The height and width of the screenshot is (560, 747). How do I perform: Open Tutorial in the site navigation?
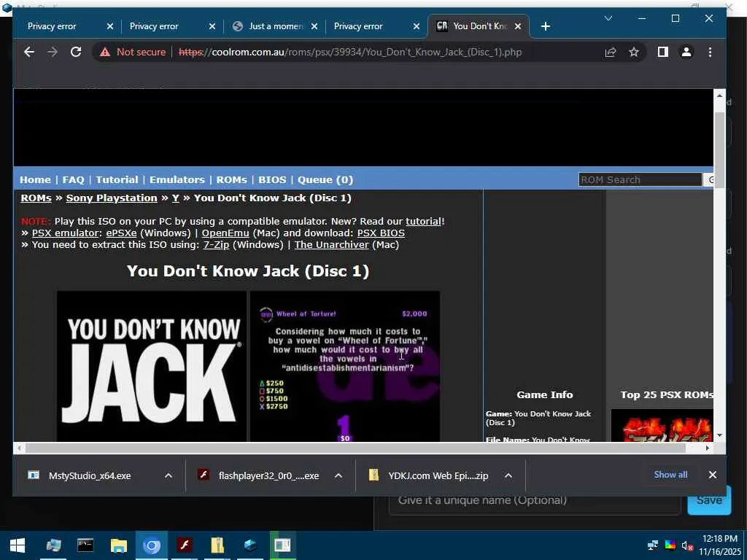117,179
